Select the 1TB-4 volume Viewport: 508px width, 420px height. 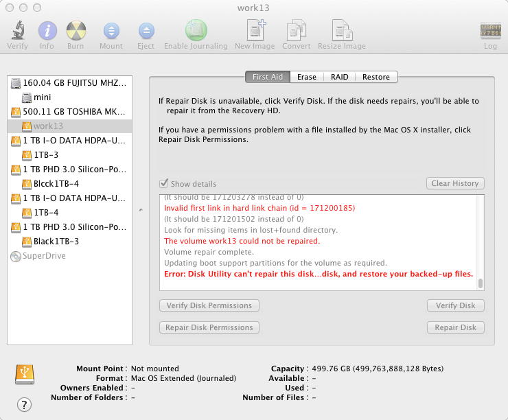click(x=69, y=213)
